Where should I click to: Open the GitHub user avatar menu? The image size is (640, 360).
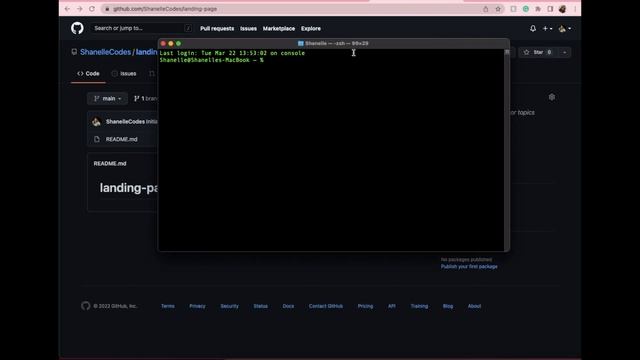click(x=564, y=29)
